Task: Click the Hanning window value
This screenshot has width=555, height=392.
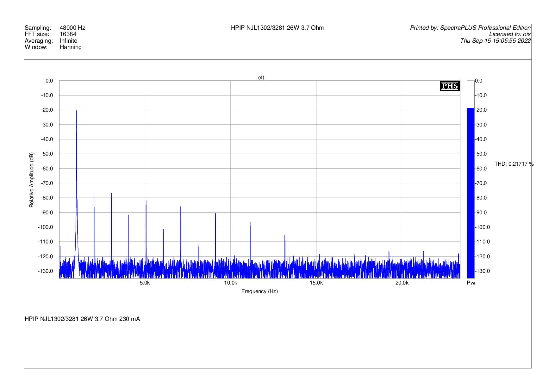Action: 71,47
